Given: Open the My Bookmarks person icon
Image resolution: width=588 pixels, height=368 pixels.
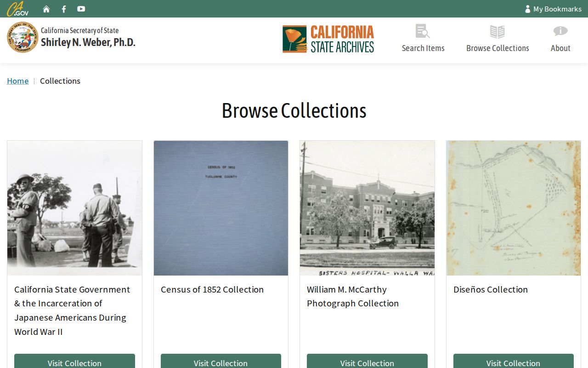Looking at the screenshot, I should (x=528, y=9).
